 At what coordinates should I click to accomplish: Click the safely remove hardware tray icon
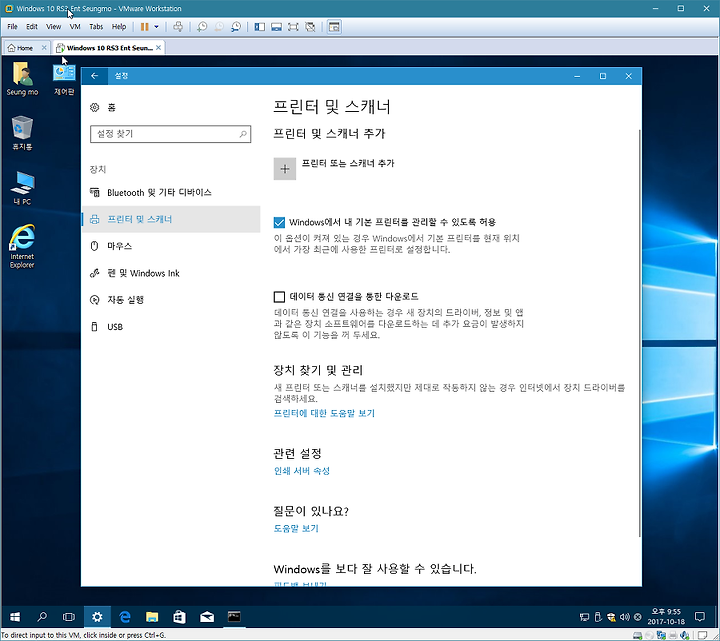pyautogui.click(x=598, y=617)
